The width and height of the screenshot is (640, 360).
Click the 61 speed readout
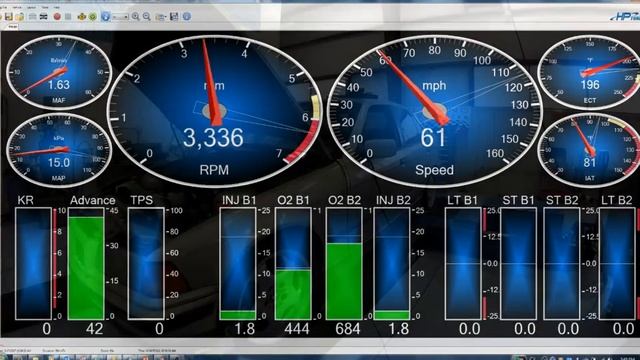433,138
